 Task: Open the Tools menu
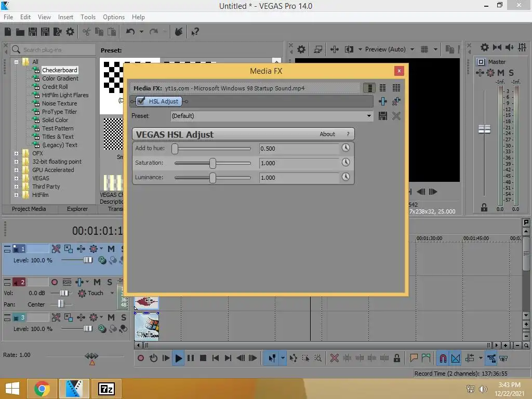pos(88,17)
